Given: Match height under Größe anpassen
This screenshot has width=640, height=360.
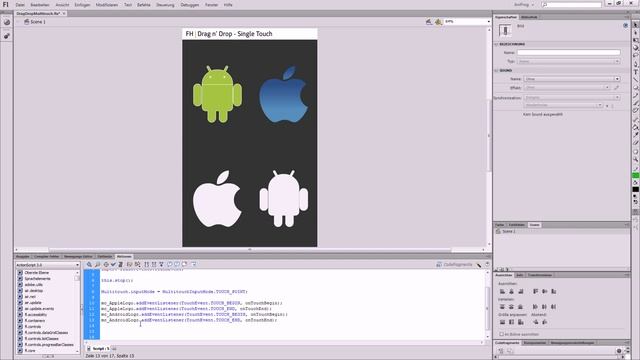Looking at the screenshot, I should coord(511,322).
